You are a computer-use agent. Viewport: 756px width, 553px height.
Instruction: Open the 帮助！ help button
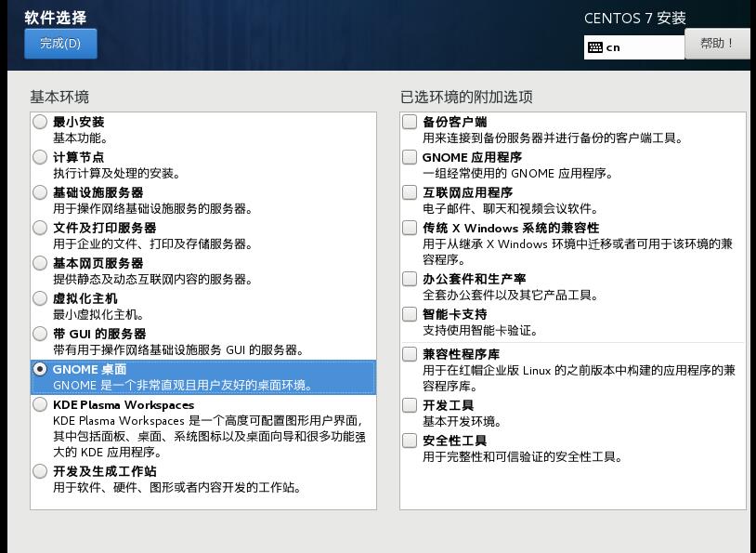[717, 44]
